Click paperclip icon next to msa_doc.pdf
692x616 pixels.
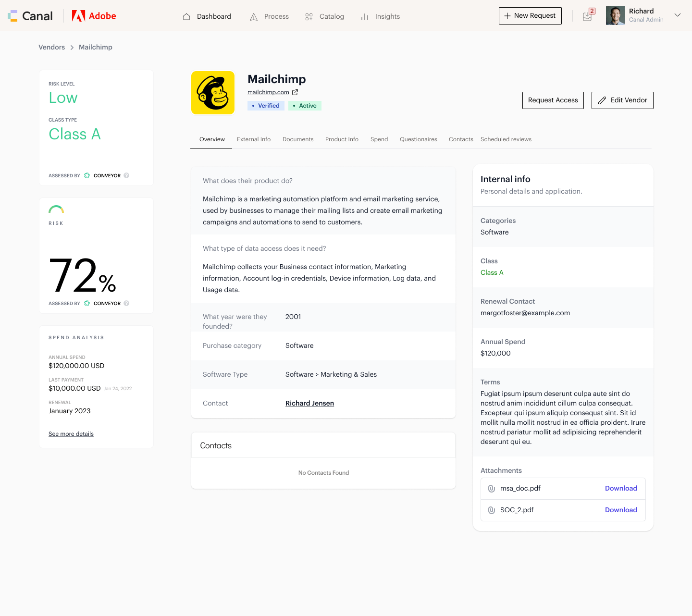point(492,488)
